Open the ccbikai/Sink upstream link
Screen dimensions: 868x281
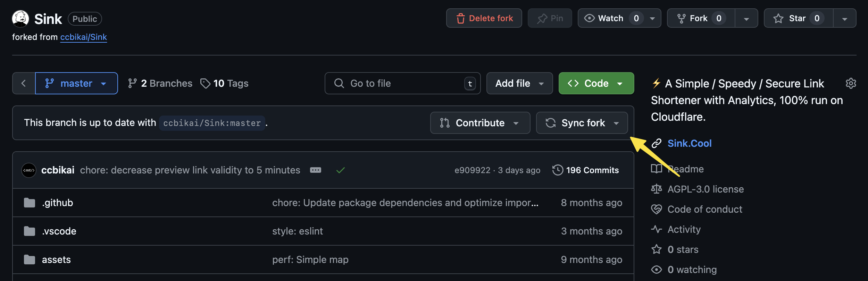point(83,37)
